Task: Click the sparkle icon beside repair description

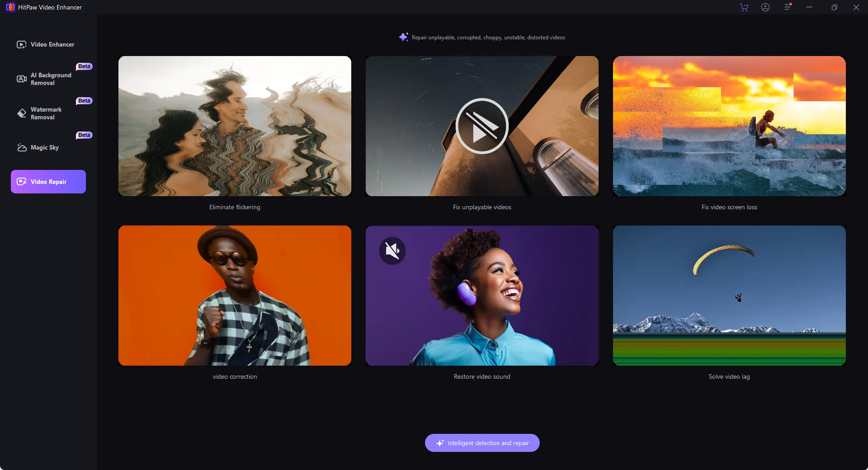Action: (403, 37)
